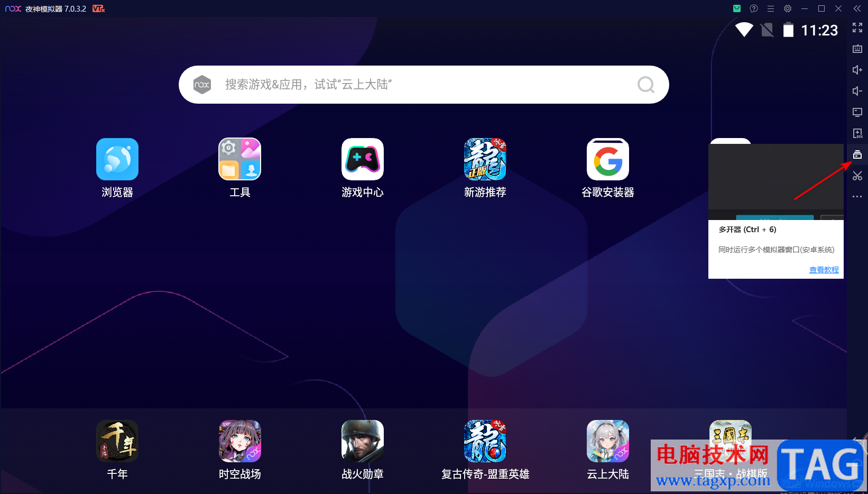
Task: Show more sidebar tools (three dots)
Action: (857, 197)
